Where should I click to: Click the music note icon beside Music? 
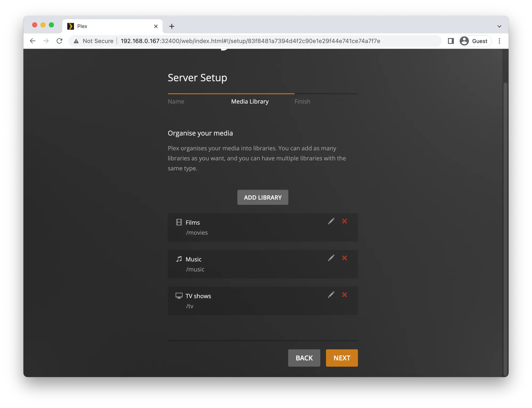179,259
